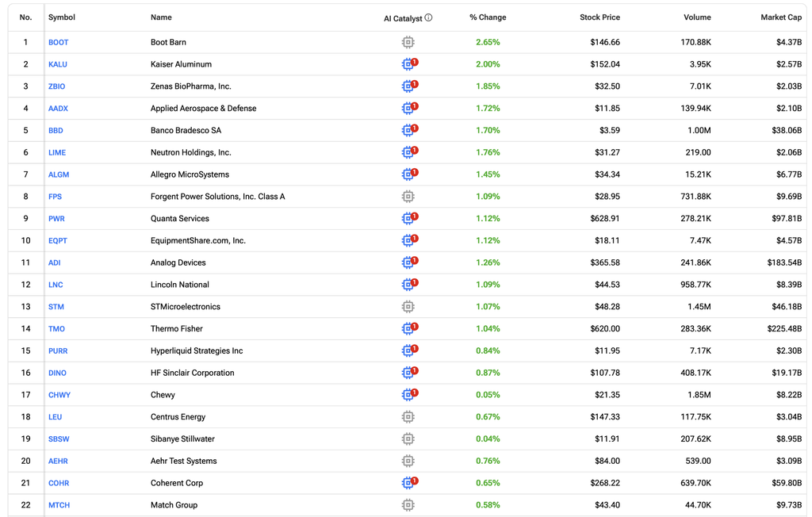Sort the table by % Change column

click(x=488, y=17)
